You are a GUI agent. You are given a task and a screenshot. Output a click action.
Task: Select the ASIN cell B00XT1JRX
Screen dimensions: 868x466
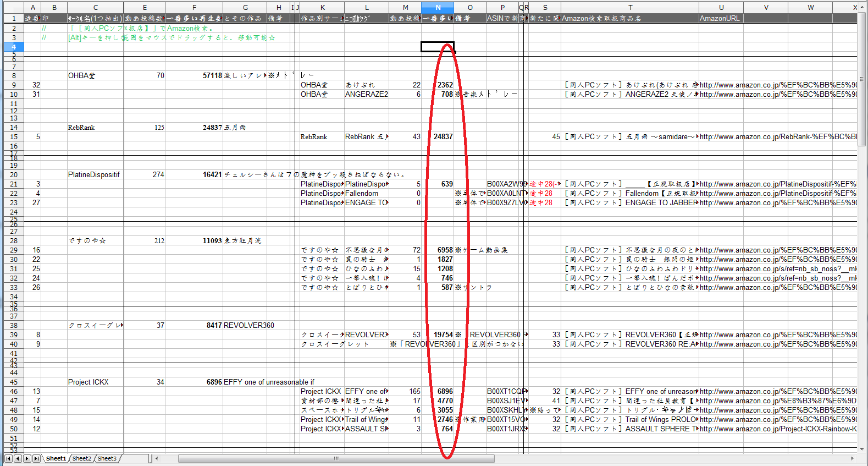point(502,429)
